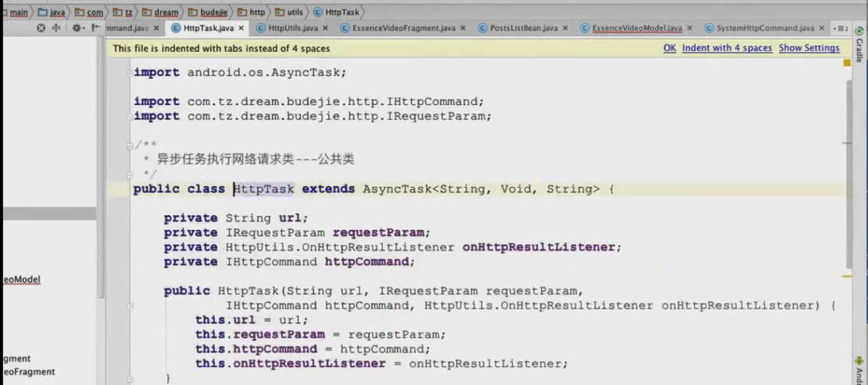Select http in the breadcrumb bar
The height and width of the screenshot is (385, 868).
(257, 12)
